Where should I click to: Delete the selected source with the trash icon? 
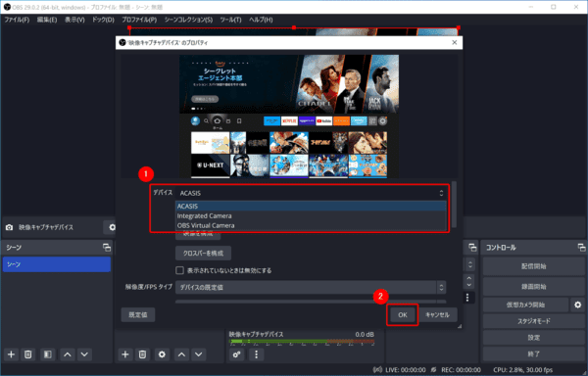(x=142, y=354)
